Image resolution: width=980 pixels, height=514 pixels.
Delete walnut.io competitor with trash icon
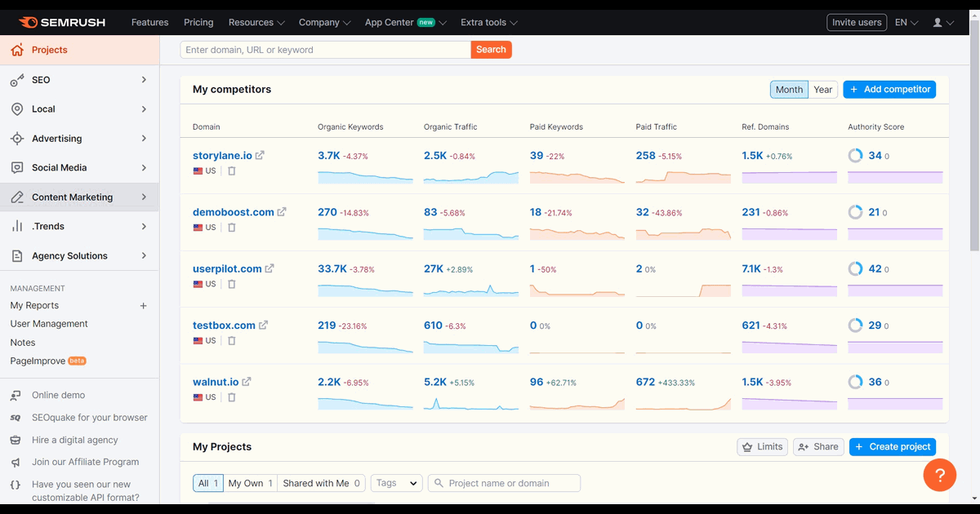pyautogui.click(x=232, y=397)
